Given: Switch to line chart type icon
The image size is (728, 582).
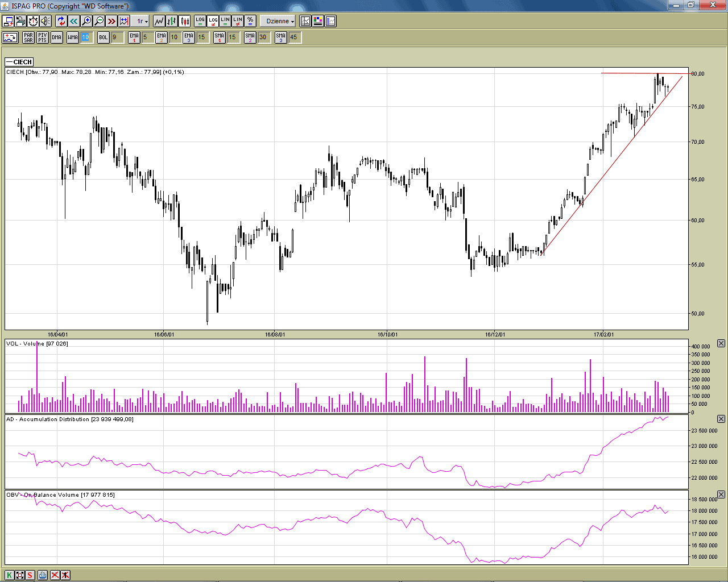Looking at the screenshot, I should (x=159, y=21).
